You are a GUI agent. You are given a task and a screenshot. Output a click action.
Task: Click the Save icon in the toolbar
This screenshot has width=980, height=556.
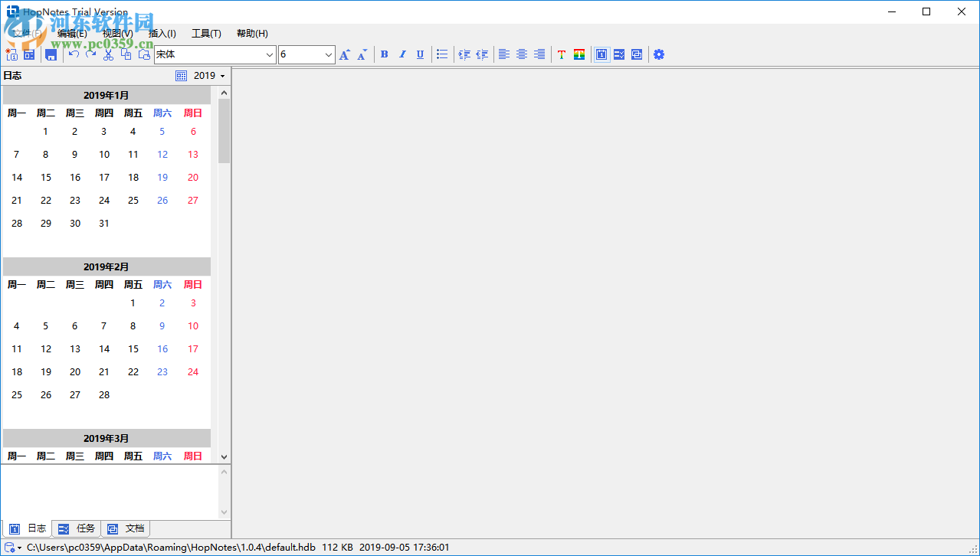pyautogui.click(x=51, y=54)
